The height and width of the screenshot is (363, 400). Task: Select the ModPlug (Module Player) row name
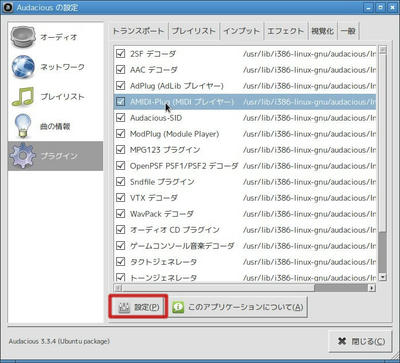(174, 134)
